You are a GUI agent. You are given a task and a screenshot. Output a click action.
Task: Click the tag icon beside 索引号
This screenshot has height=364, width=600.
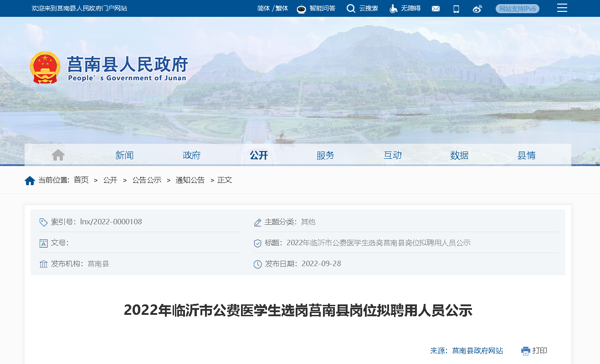(43, 222)
